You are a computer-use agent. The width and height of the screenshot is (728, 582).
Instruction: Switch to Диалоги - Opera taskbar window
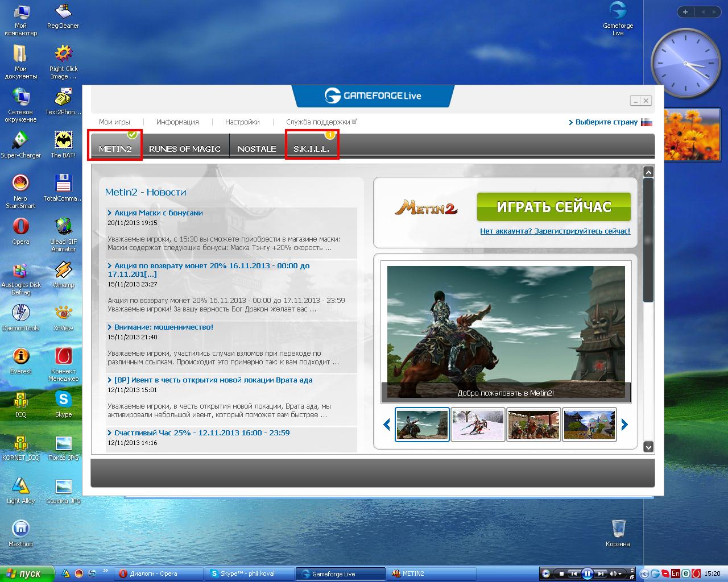[159, 573]
